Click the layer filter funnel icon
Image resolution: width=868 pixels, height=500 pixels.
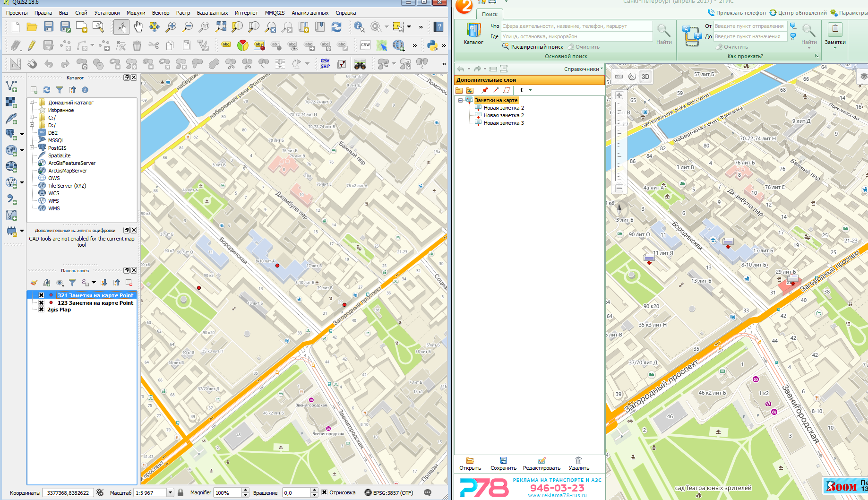[72, 283]
